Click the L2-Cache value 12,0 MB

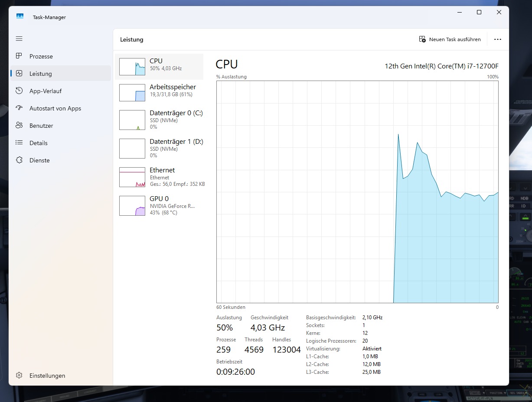pos(372,364)
